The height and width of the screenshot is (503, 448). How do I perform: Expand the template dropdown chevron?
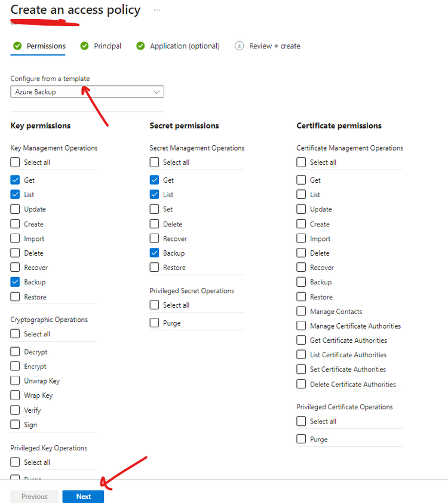pos(157,92)
